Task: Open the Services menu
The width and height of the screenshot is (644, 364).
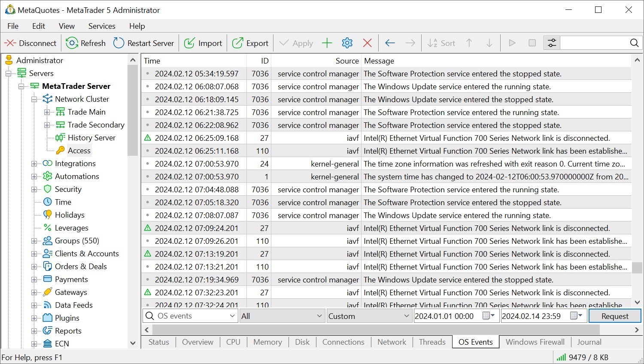Action: [x=102, y=26]
